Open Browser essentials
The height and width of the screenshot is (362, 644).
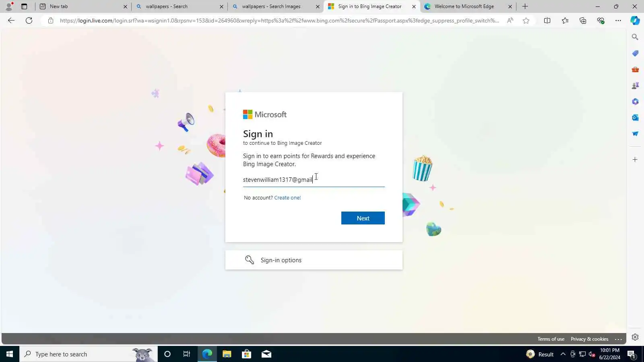(x=601, y=21)
